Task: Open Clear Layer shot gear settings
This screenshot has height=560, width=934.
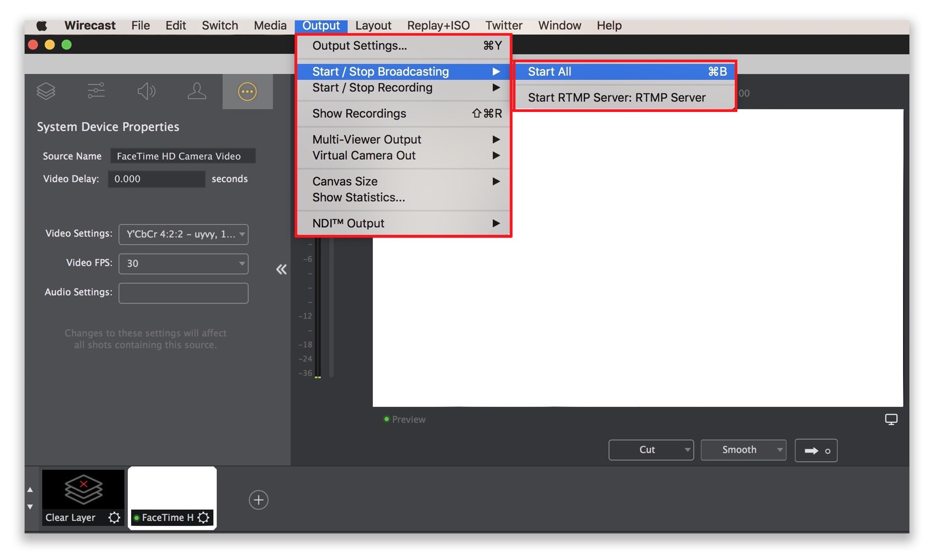Action: pyautogui.click(x=114, y=517)
